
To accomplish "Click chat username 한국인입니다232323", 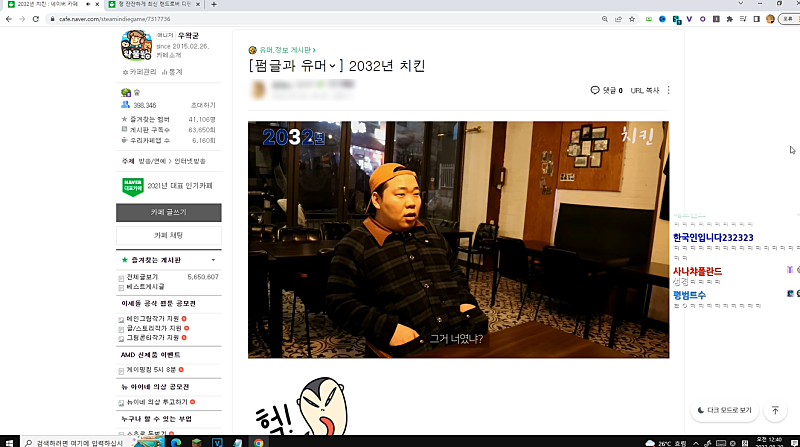I will (x=713, y=237).
